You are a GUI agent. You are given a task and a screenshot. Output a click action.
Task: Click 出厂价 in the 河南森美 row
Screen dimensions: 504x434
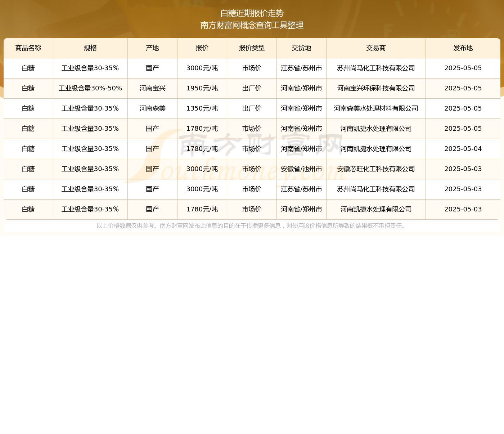coord(252,109)
